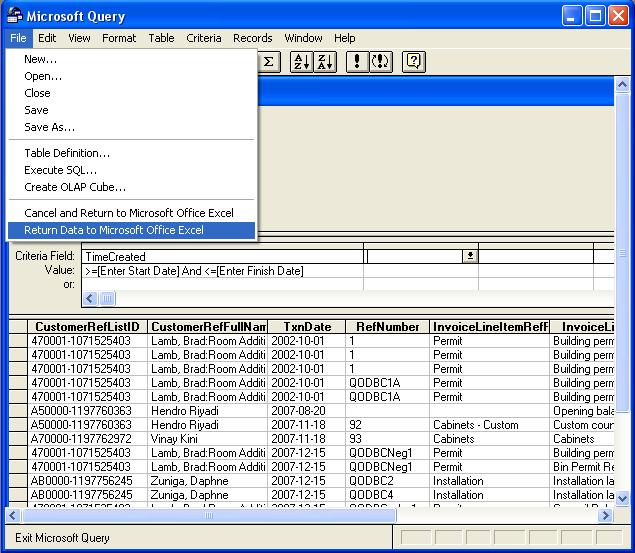Click the criteria pane scroll thumb

pyautogui.click(x=107, y=299)
